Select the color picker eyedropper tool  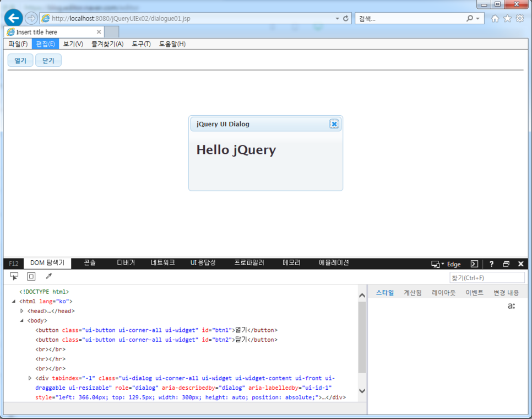(49, 276)
